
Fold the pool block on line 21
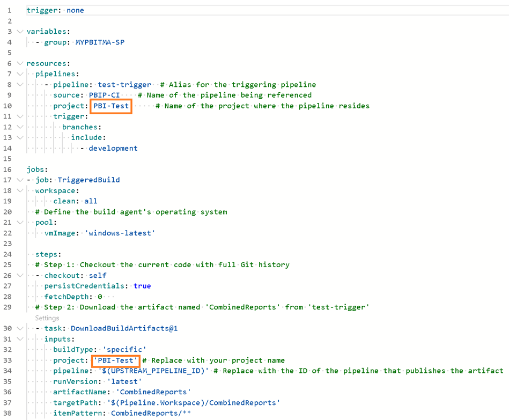20,223
